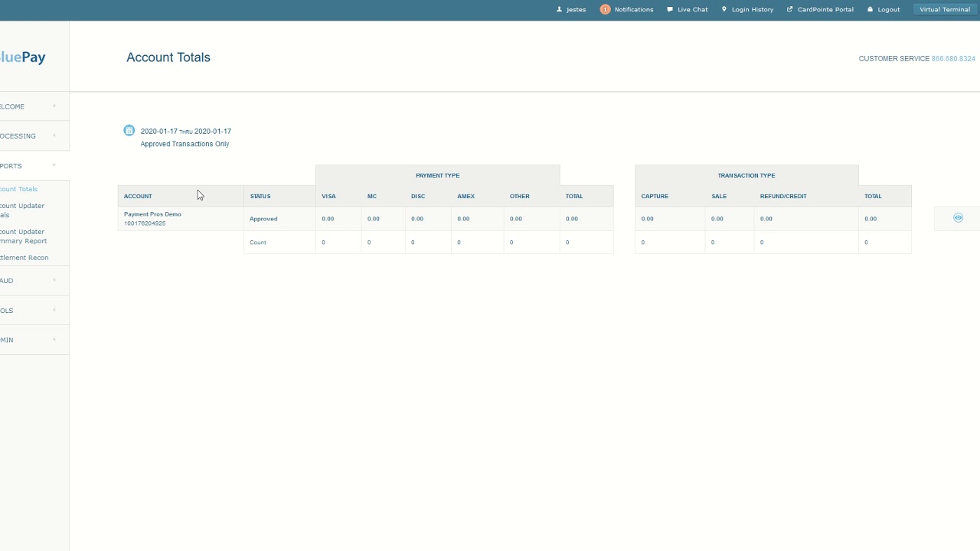Open the jestes user profile link
The width and height of the screenshot is (980, 551).
click(x=571, y=9)
